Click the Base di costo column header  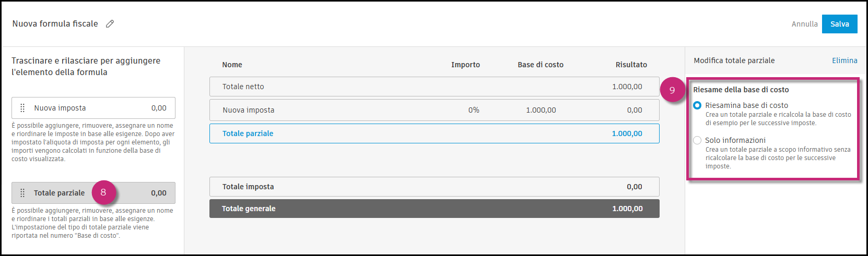pyautogui.click(x=541, y=65)
